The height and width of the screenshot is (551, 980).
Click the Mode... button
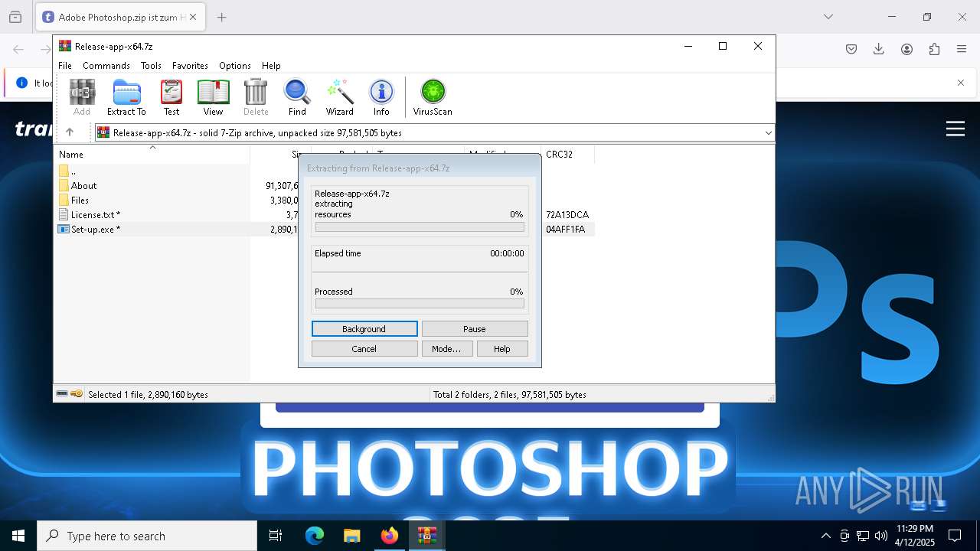[x=446, y=349]
